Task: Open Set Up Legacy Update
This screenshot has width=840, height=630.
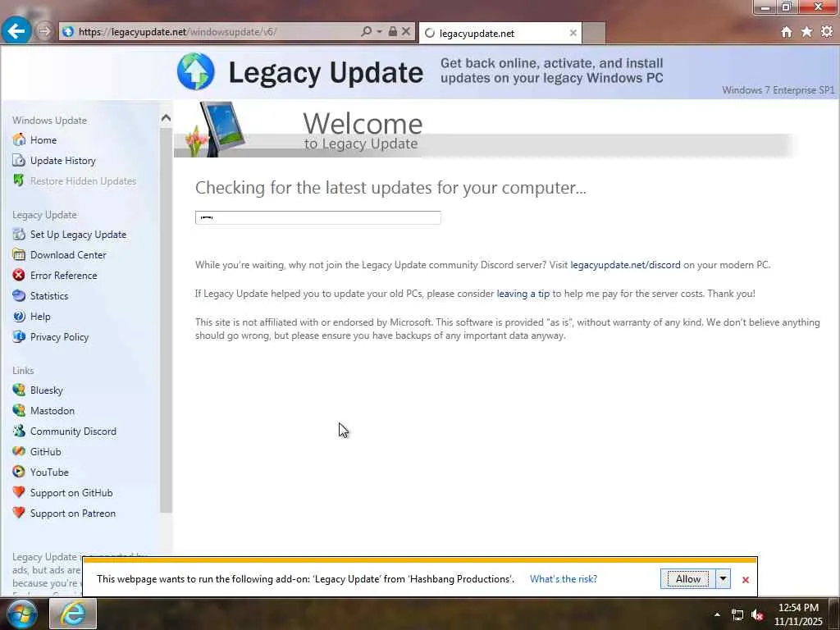Action: pos(78,235)
